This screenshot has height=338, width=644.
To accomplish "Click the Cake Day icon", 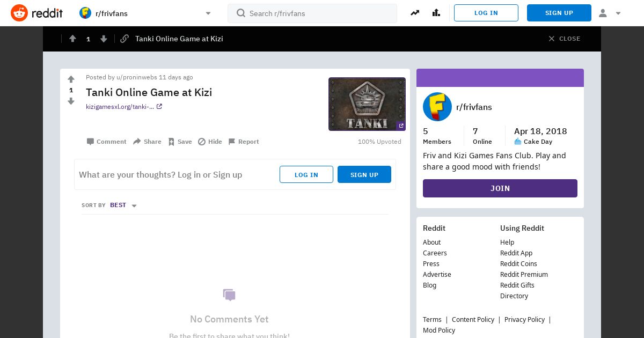I will (518, 142).
